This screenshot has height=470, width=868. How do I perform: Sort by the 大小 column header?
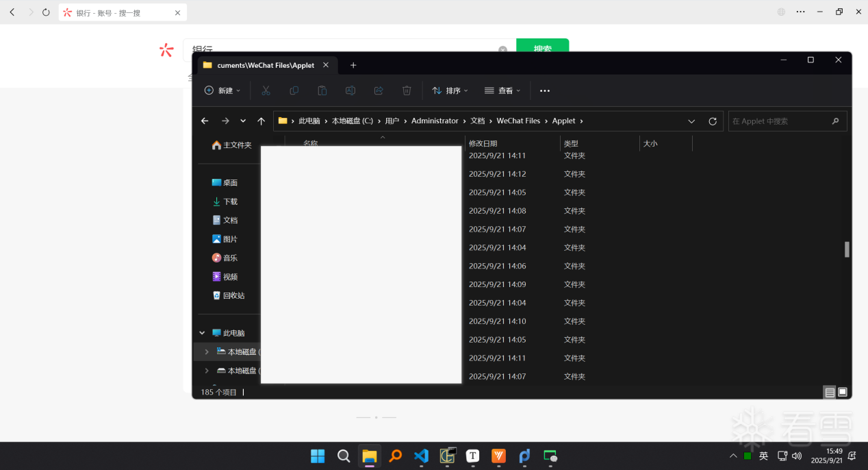coord(665,143)
